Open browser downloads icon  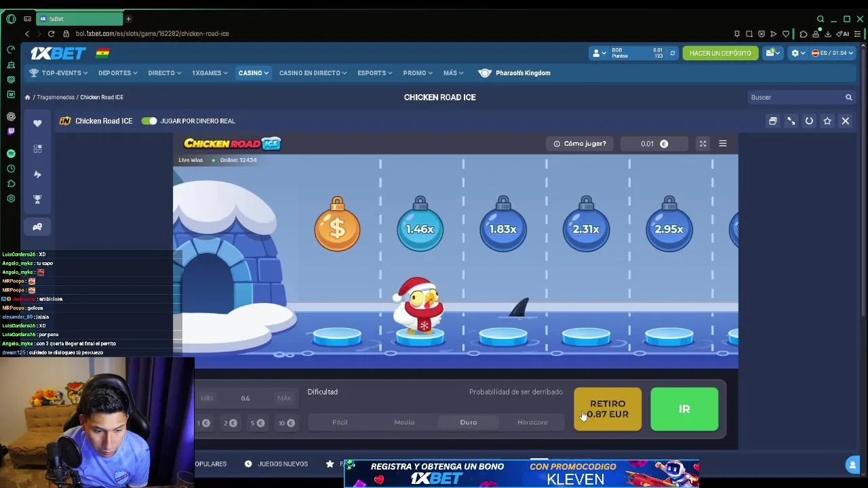(x=828, y=34)
